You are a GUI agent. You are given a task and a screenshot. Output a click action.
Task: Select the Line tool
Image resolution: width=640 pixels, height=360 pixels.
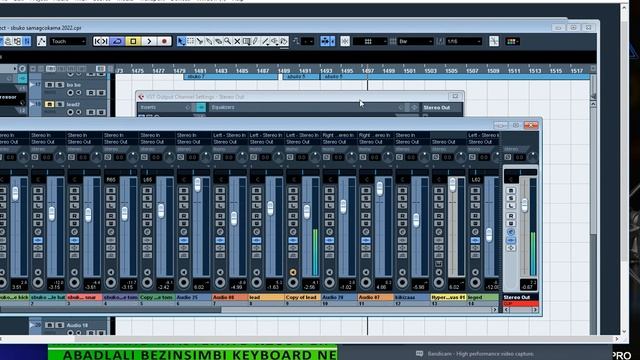tap(265, 41)
